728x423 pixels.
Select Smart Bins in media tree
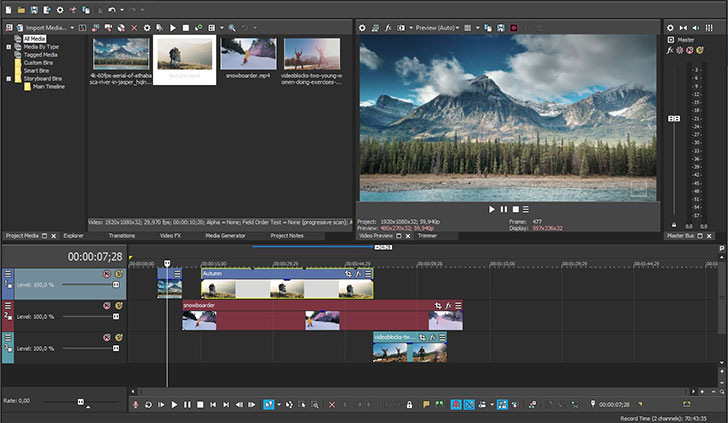point(37,69)
